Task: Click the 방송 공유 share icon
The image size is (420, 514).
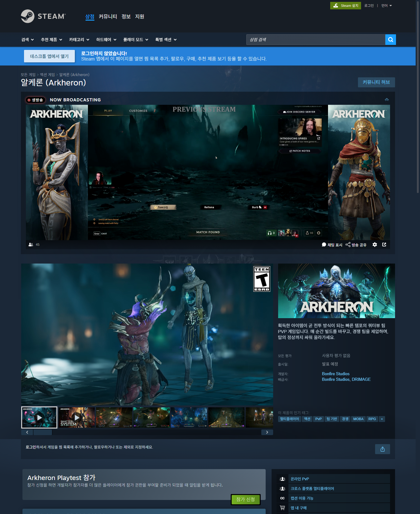Action: tap(348, 245)
